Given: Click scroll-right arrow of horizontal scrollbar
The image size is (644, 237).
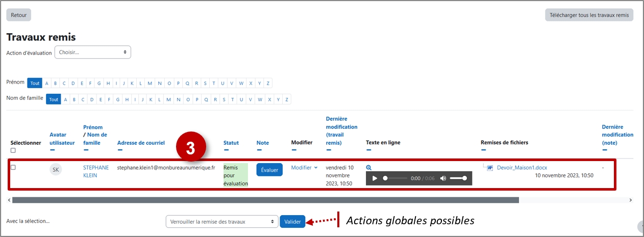Looking at the screenshot, I should click(631, 200).
